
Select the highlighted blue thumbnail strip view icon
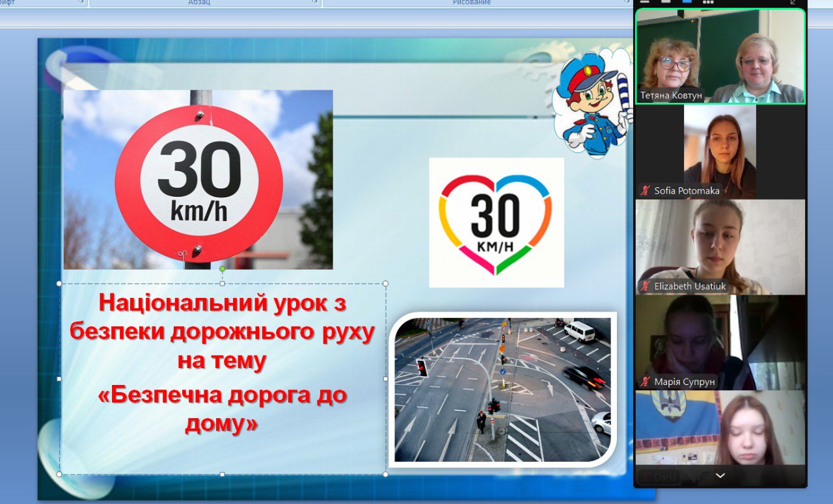[x=687, y=2]
